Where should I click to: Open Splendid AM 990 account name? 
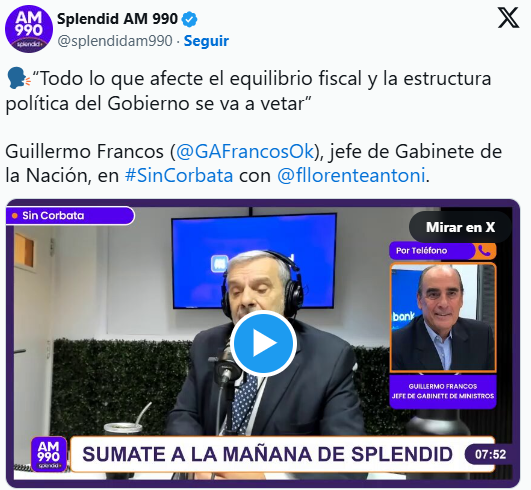pos(117,19)
